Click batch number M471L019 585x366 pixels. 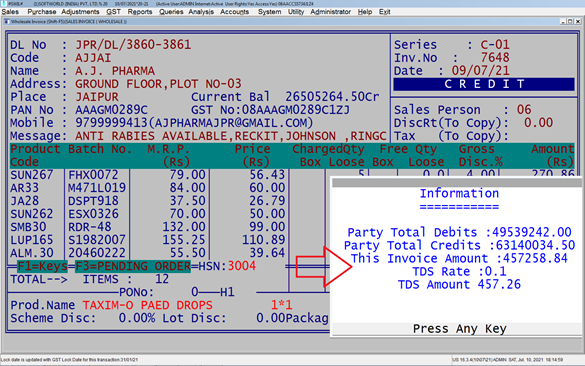(x=97, y=188)
